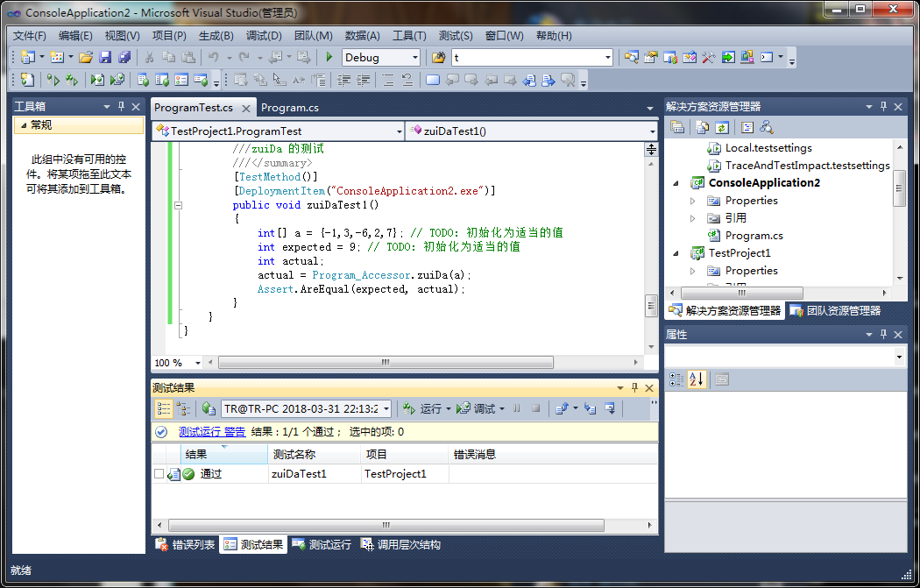Click the Save All toolbar icon
The height and width of the screenshot is (588, 920).
click(124, 57)
